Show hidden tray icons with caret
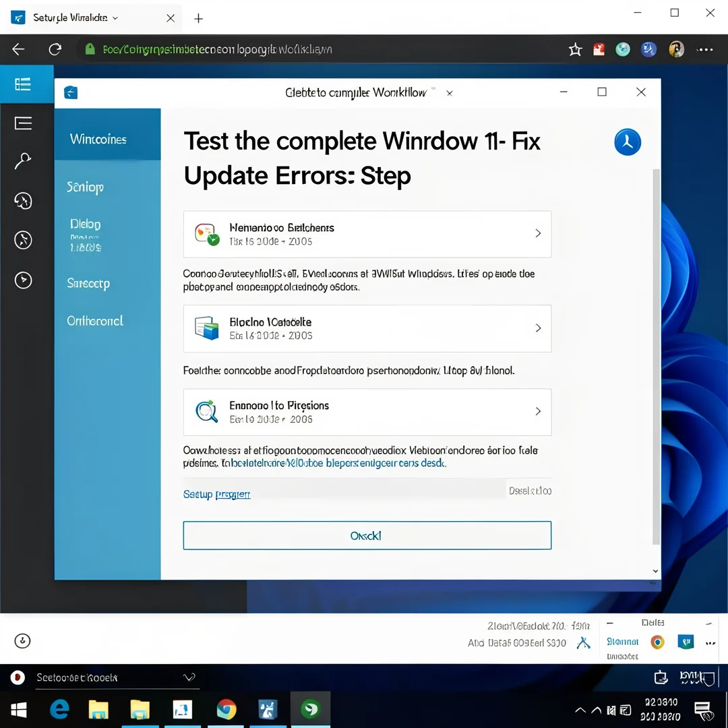728x728 pixels. tap(580, 710)
